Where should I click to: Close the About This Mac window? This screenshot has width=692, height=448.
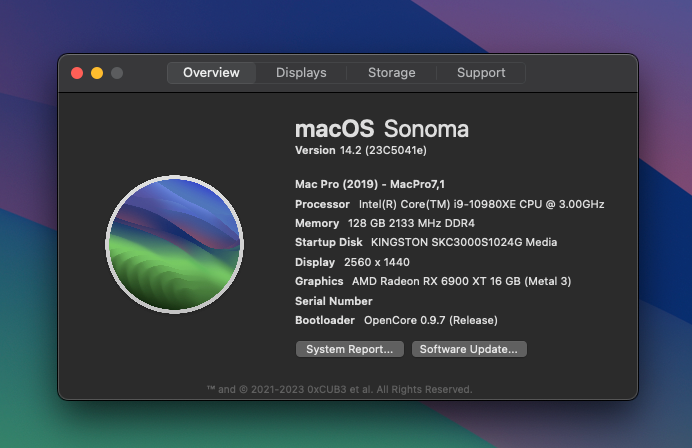[77, 73]
